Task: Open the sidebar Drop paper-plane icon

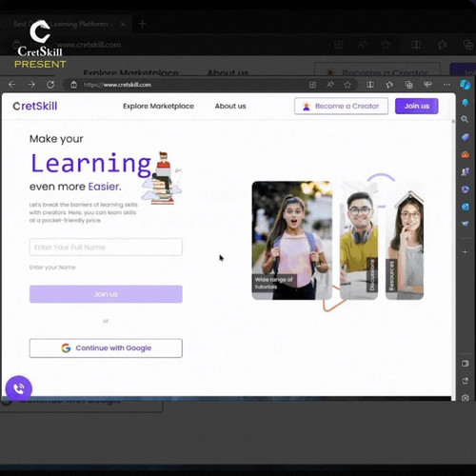Action: pyautogui.click(x=466, y=224)
